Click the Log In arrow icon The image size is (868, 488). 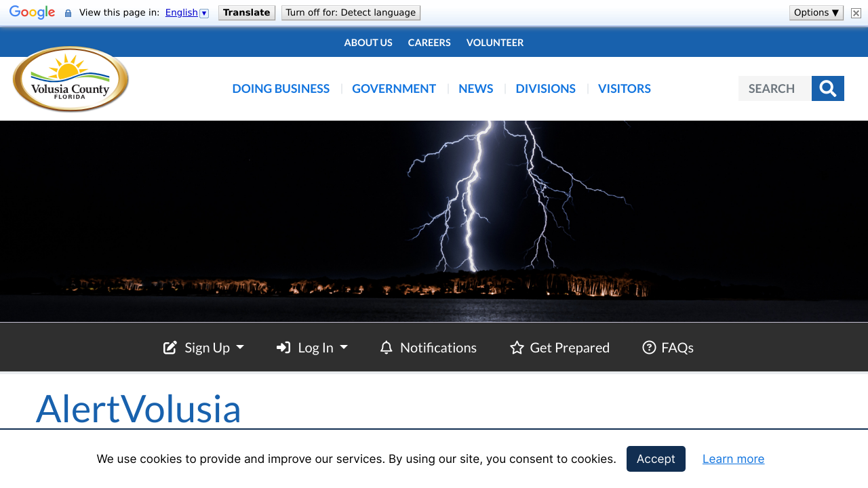click(283, 348)
